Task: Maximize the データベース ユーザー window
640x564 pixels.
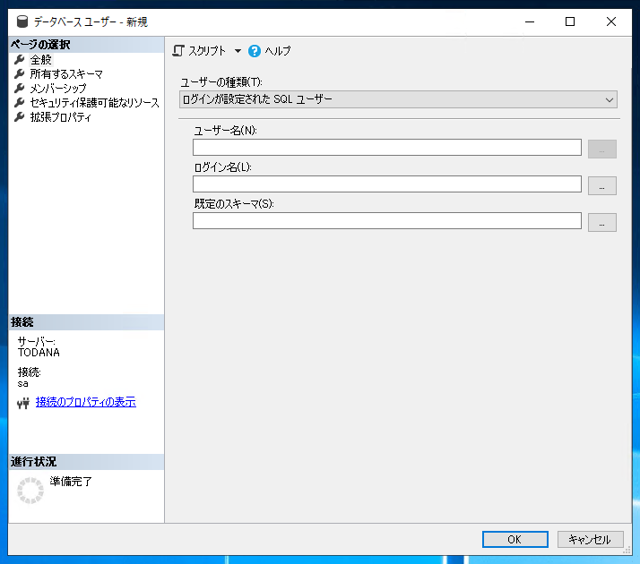Action: [570, 22]
